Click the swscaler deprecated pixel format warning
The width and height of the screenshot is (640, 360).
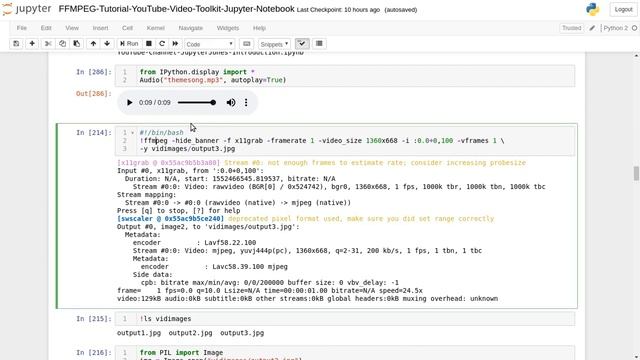[x=305, y=219]
